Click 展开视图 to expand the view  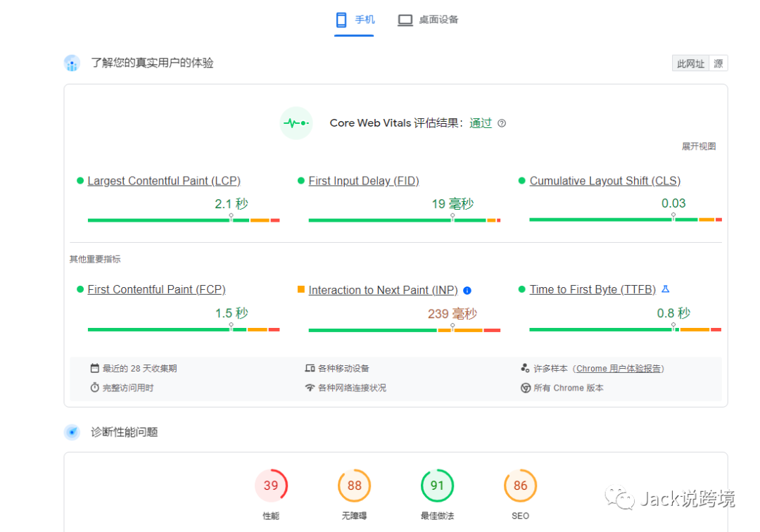coord(699,146)
